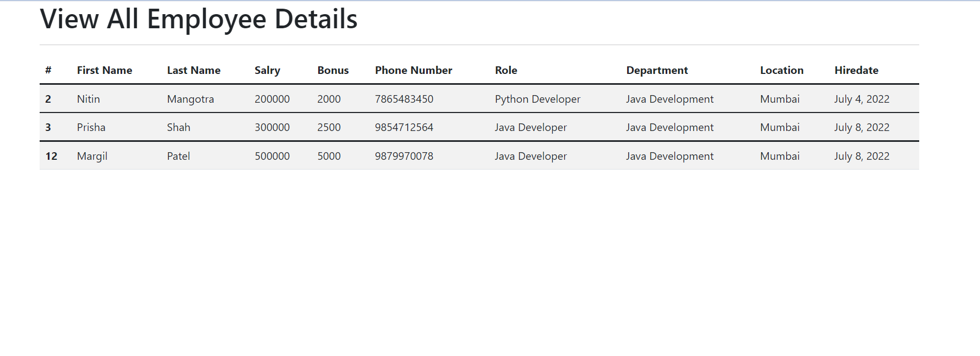Click the View All Employee Details heading
The height and width of the screenshot is (356, 980).
pyautogui.click(x=199, y=20)
